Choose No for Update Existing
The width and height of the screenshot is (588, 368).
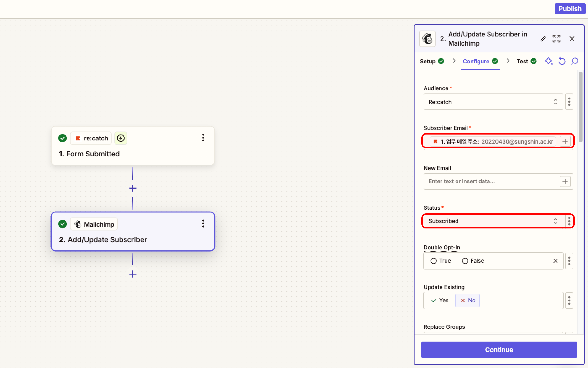467,300
